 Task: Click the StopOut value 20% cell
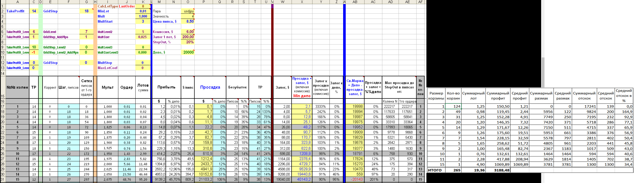pyautogui.click(x=188, y=42)
